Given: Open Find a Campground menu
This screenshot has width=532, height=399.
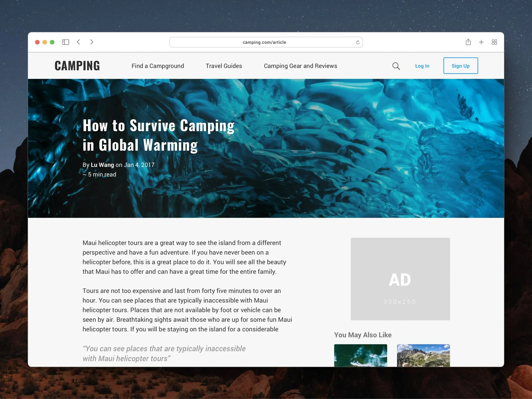Looking at the screenshot, I should (x=158, y=66).
